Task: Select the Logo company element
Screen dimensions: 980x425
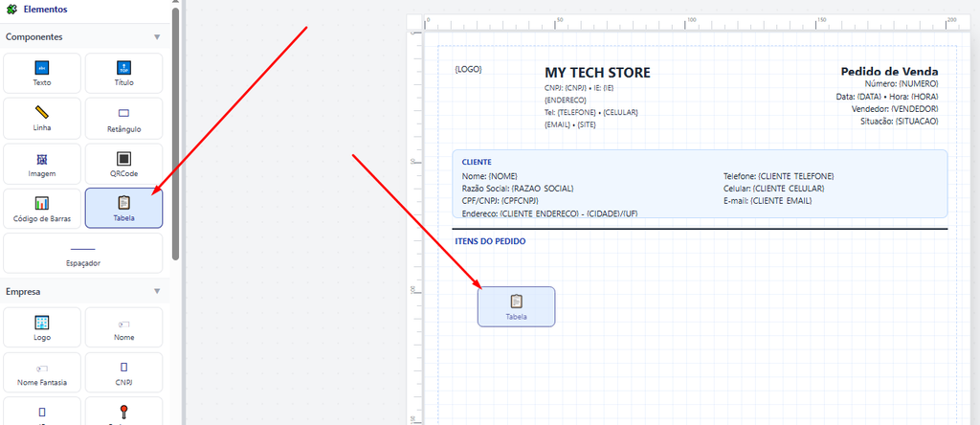Action: pyautogui.click(x=42, y=326)
